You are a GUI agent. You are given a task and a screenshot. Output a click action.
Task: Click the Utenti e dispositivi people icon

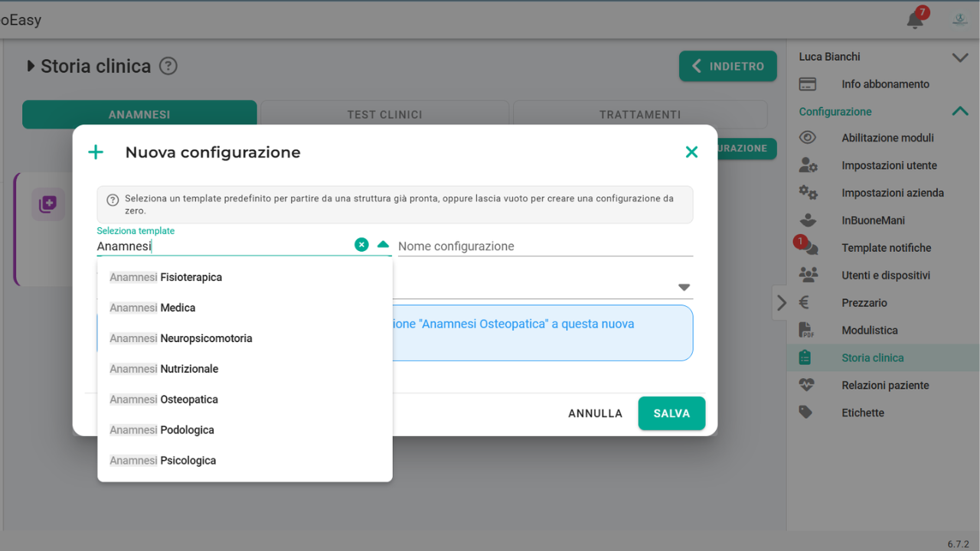click(x=808, y=275)
